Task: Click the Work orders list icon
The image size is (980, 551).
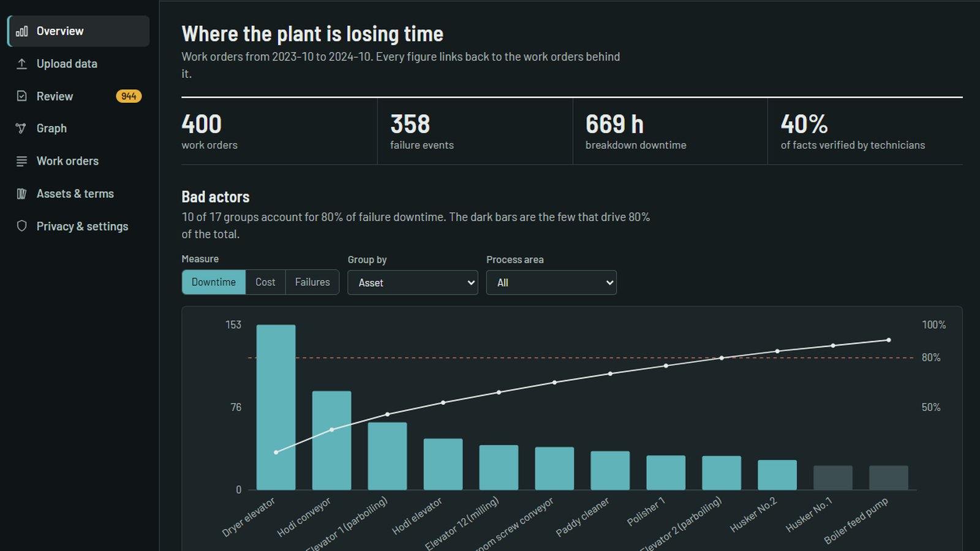Action: coord(21,161)
